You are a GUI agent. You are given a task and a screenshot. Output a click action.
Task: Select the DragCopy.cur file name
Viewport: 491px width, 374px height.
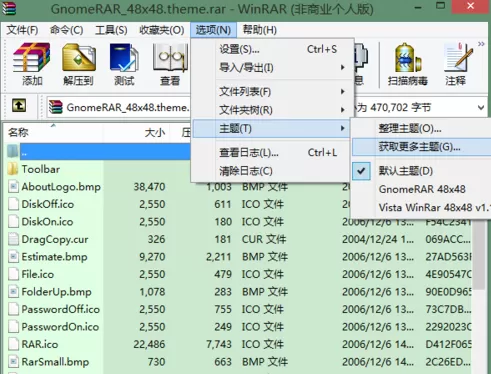click(55, 239)
